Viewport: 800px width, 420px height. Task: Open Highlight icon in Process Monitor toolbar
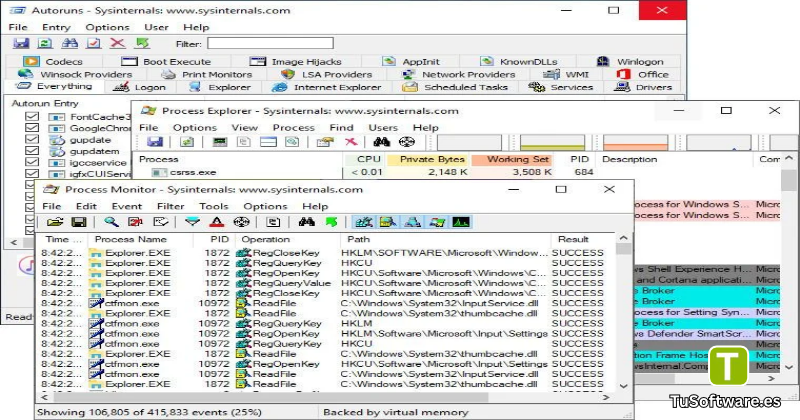click(217, 222)
